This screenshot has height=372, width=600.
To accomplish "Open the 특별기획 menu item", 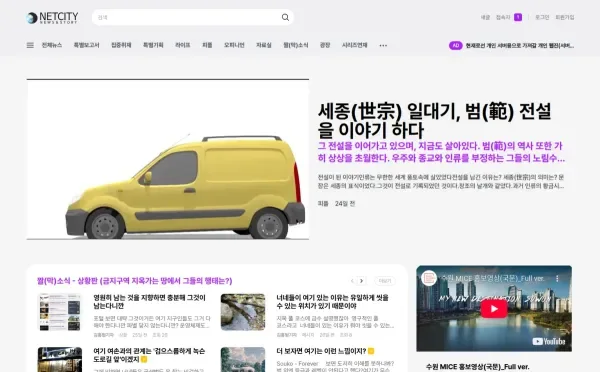I will pos(153,45).
